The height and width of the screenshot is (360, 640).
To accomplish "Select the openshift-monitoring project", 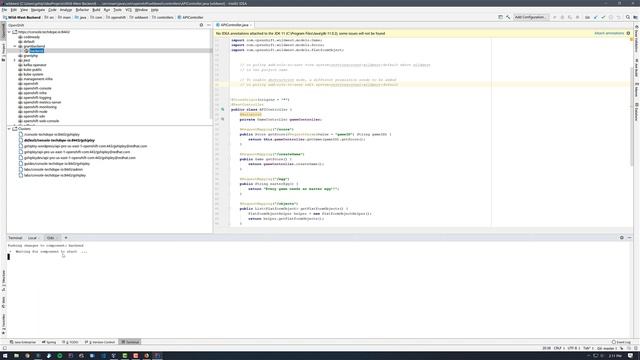I will coord(40,107).
